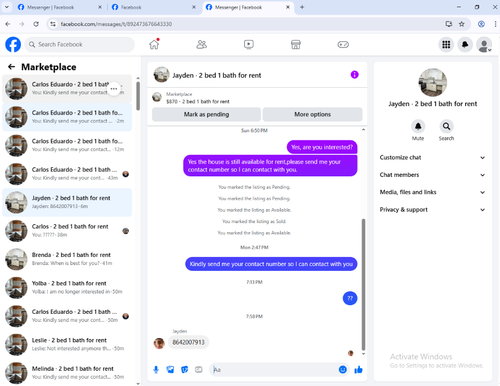Open the three-dot options on first Carlos Eduardo chat
This screenshot has height=386, width=500.
point(114,89)
